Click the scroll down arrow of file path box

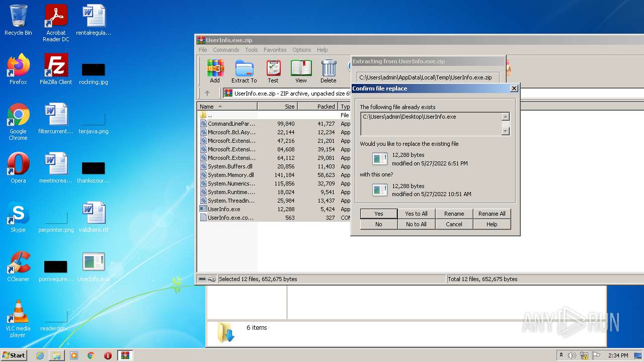(x=506, y=131)
